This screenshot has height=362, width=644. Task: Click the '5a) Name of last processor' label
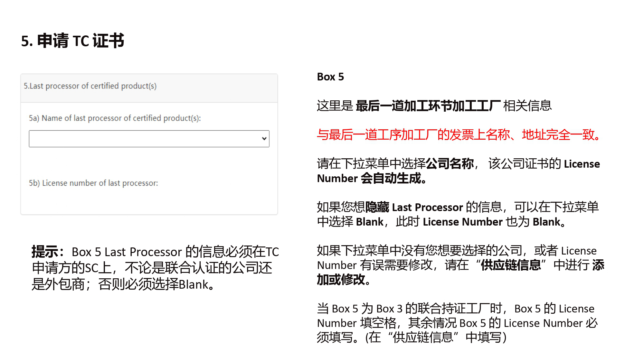(115, 118)
